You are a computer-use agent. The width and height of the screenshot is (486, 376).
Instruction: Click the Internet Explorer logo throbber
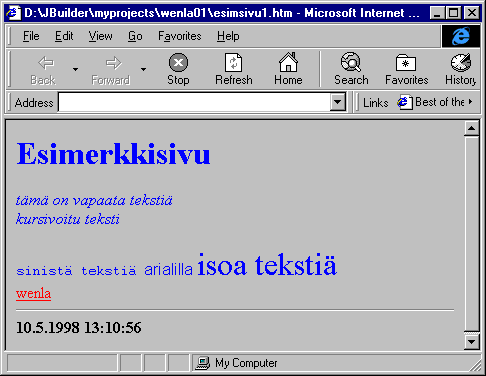tap(461, 36)
